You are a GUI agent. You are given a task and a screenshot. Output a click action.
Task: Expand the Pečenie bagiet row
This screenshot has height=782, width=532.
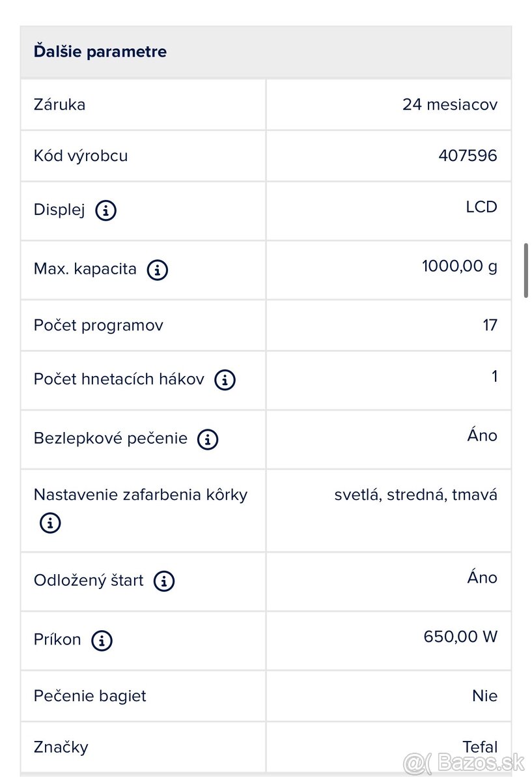(90, 696)
